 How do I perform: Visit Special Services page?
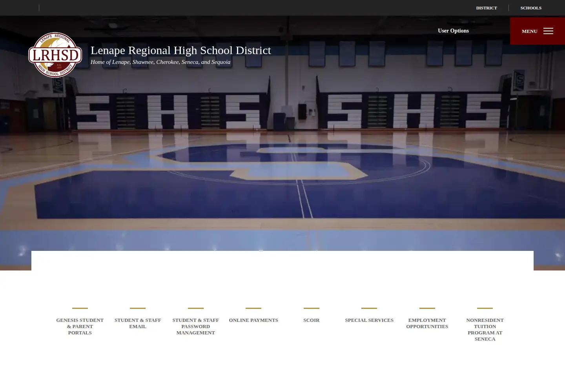coord(369,320)
